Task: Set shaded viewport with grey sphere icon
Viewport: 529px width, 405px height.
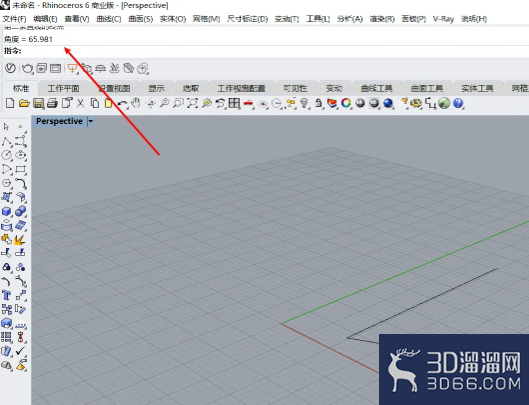Action: [360, 103]
